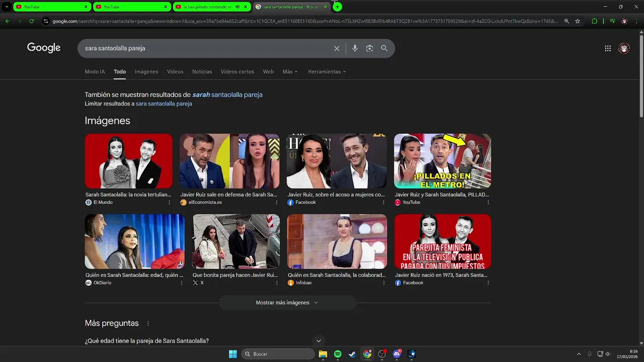Screen dimensions: 644x362
Task: Limit results to 'sara santaolalla pareja' link
Action: (x=164, y=104)
